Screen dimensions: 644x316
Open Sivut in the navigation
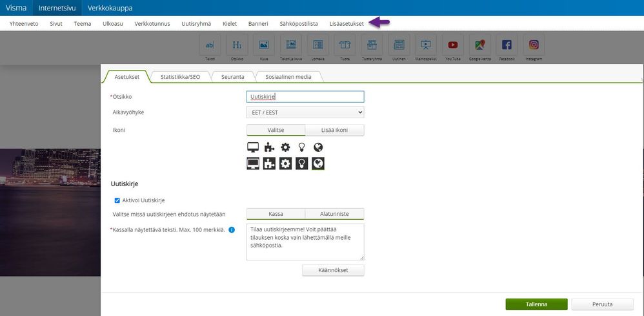tap(56, 24)
